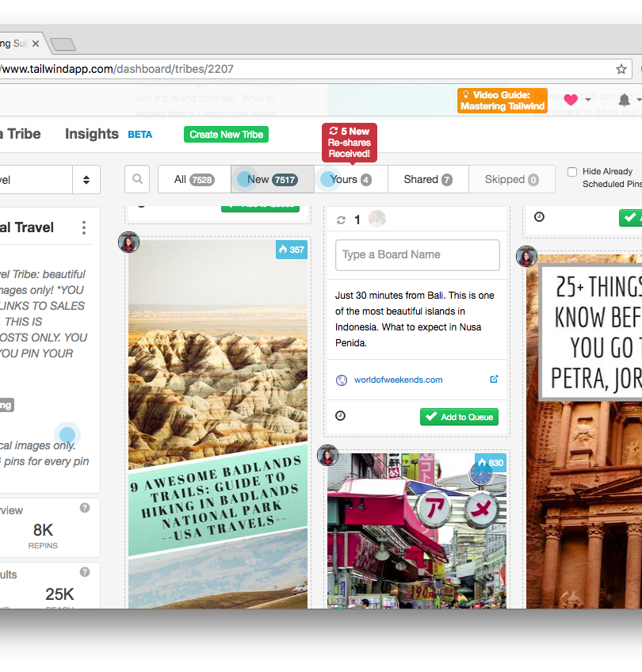This screenshot has height=672, width=642.
Task: Enable Hide Already Scheduled Pins checkbox
Action: coord(572,172)
